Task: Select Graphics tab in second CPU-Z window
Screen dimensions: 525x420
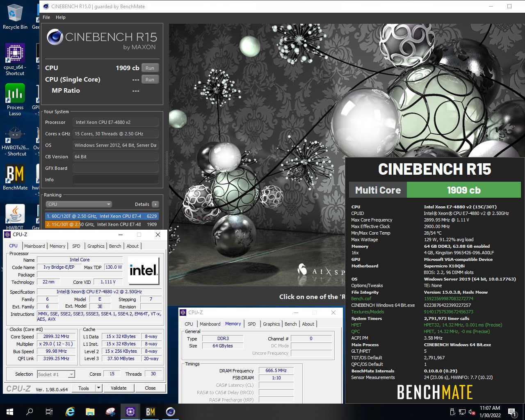Action: pos(272,324)
